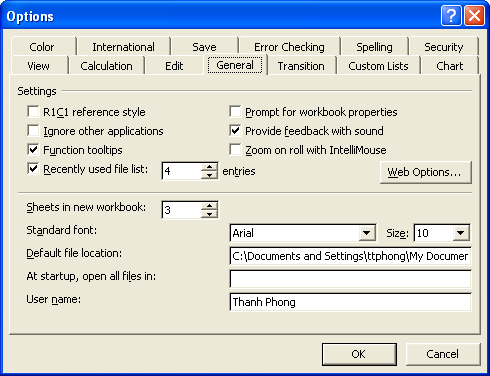This screenshot has width=490, height=376.
Task: Click the sheets in new workbook field
Action: (182, 210)
